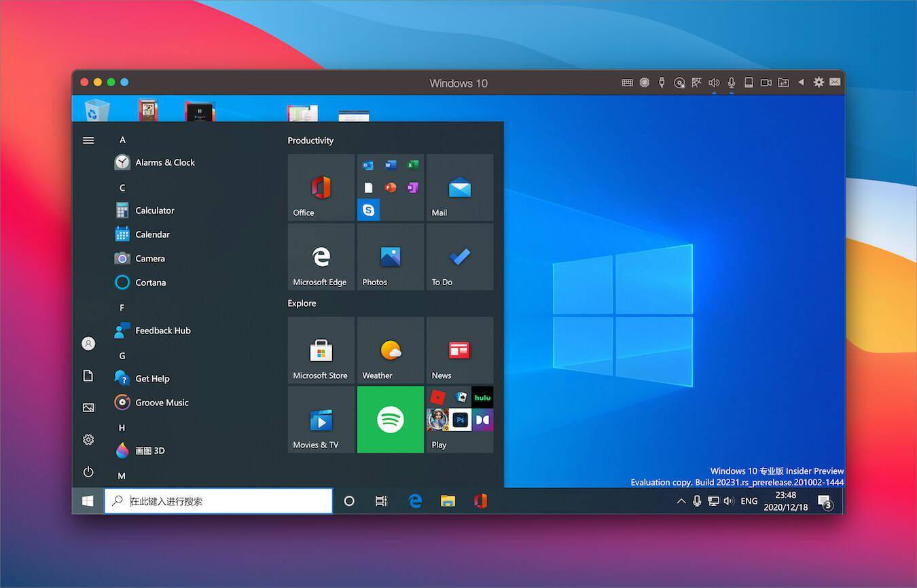Open Office from the taskbar
This screenshot has height=588, width=917.
coord(480,501)
